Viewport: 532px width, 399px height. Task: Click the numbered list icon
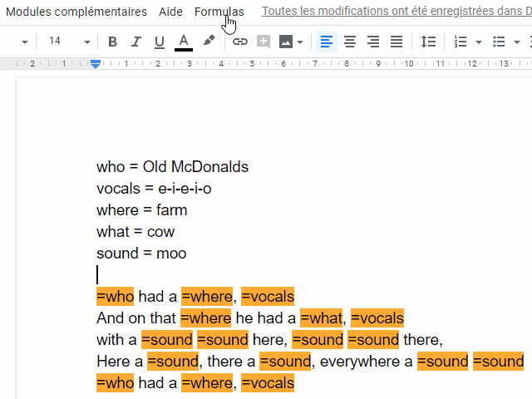click(461, 42)
